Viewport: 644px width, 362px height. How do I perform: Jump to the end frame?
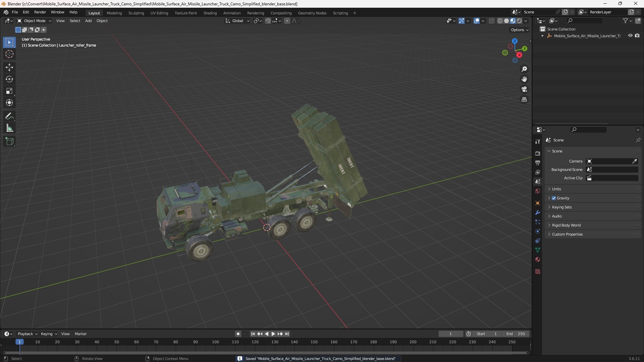[x=287, y=334]
